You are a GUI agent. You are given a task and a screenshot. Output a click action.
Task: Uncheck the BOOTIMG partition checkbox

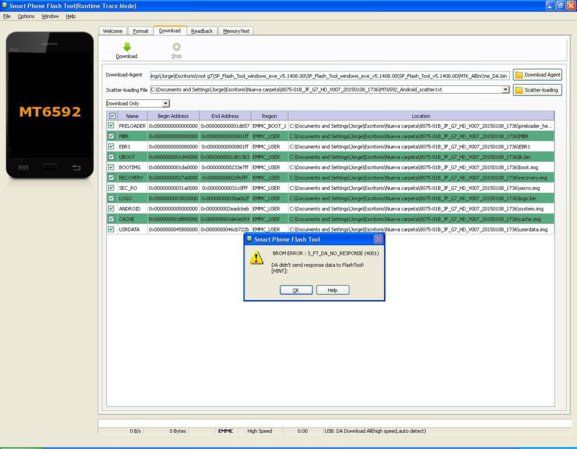coord(111,167)
